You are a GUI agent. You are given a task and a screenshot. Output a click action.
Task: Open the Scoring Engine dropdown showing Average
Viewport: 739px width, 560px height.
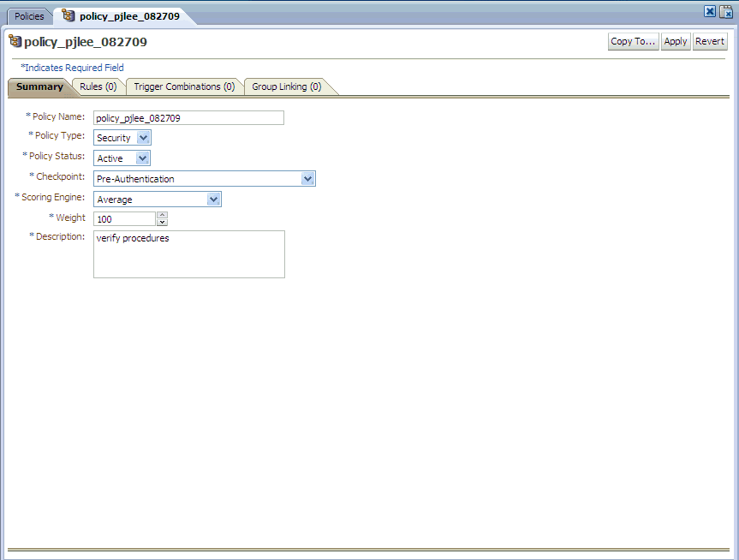point(213,199)
